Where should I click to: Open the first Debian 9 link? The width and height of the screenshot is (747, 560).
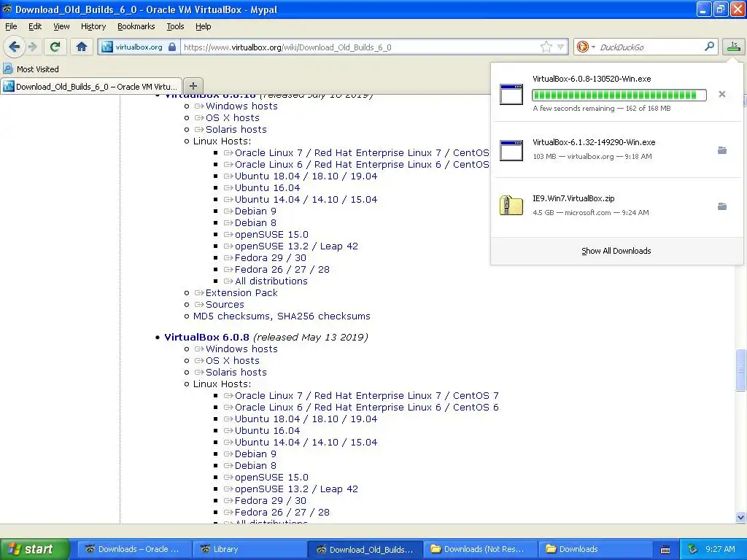pos(255,211)
